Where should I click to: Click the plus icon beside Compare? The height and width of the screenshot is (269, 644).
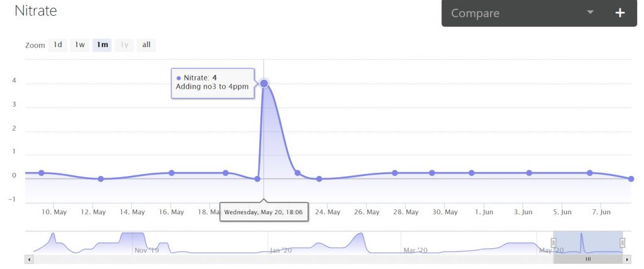(x=619, y=13)
